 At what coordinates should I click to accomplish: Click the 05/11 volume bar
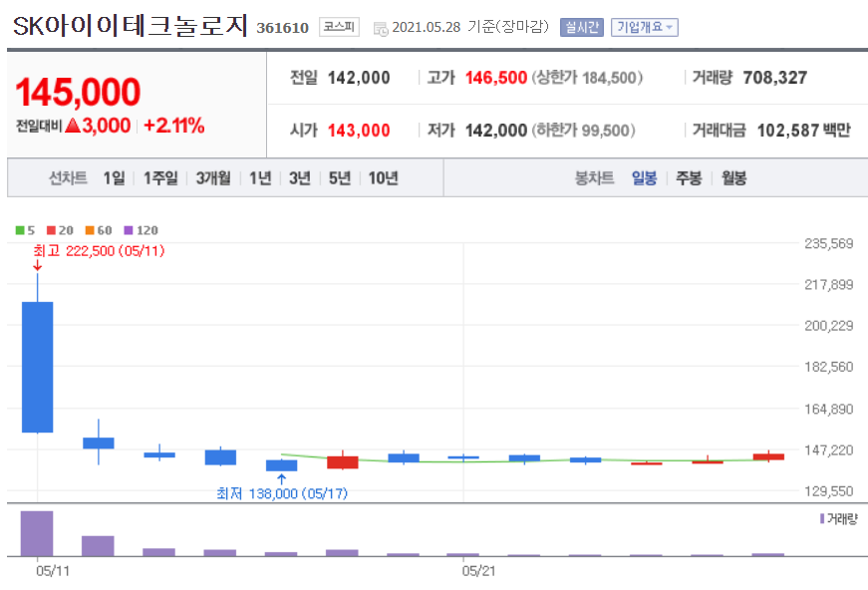pos(37,533)
